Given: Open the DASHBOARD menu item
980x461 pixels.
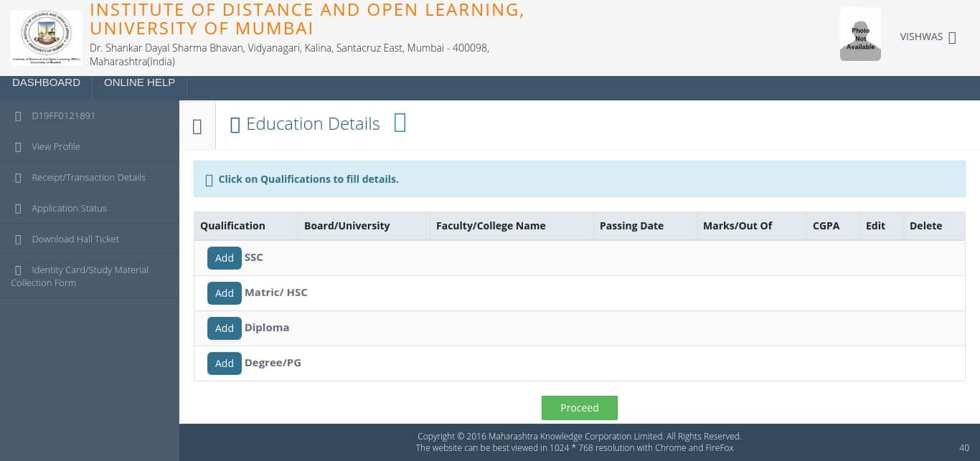Looking at the screenshot, I should pos(46,82).
